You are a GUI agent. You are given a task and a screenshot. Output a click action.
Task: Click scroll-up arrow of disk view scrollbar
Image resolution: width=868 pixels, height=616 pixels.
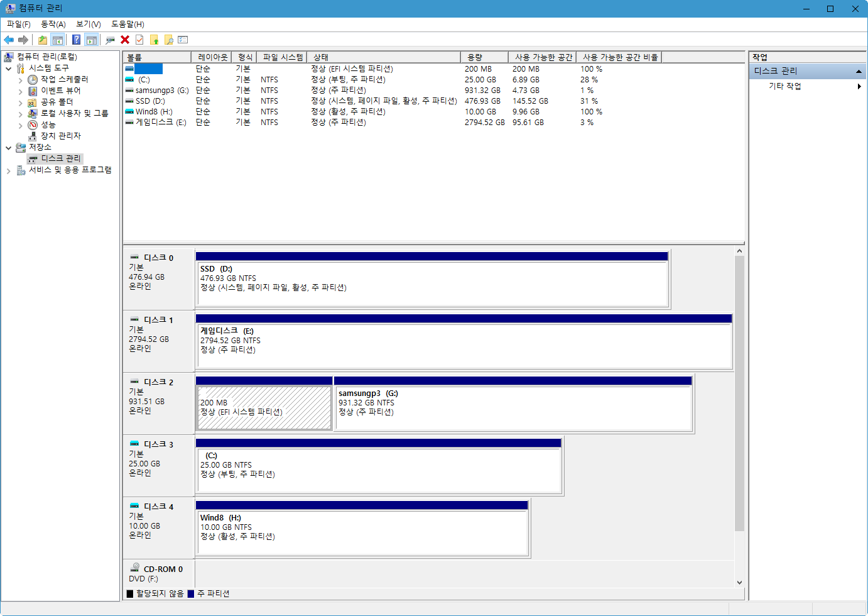739,251
